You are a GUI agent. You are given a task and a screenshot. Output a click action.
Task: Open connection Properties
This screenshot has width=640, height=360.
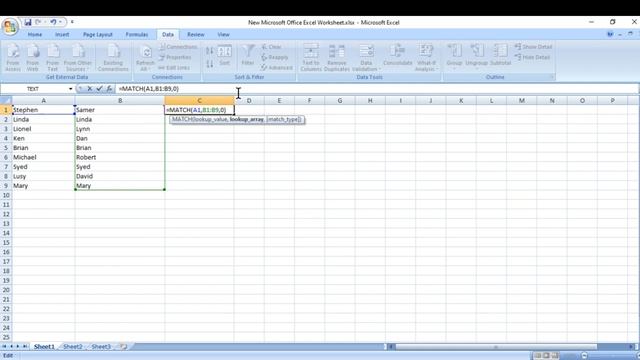(x=175, y=58)
